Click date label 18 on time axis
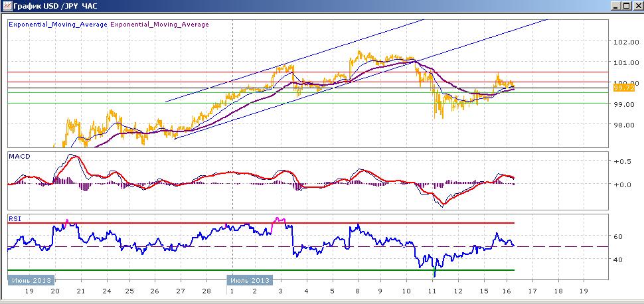 point(558,291)
